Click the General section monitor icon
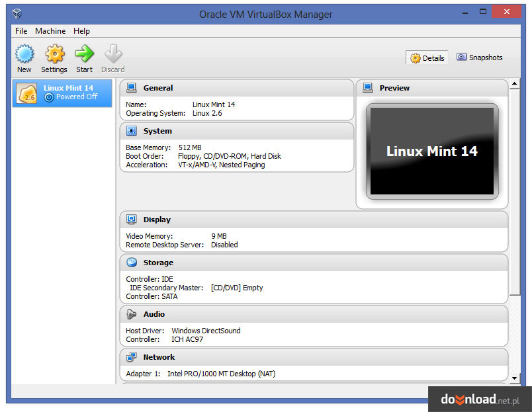Screen dimensions: 532x412 coord(131,88)
